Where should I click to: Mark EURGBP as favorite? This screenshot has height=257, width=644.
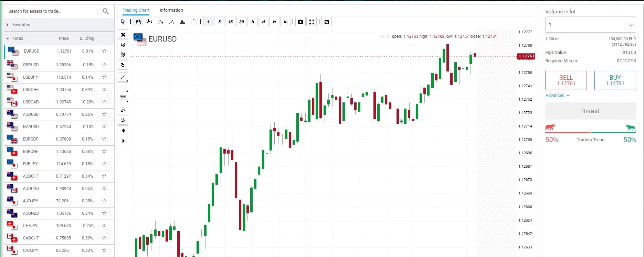click(104, 139)
